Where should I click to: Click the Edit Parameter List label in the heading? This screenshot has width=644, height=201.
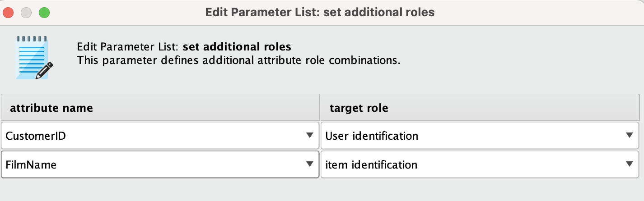click(x=129, y=47)
